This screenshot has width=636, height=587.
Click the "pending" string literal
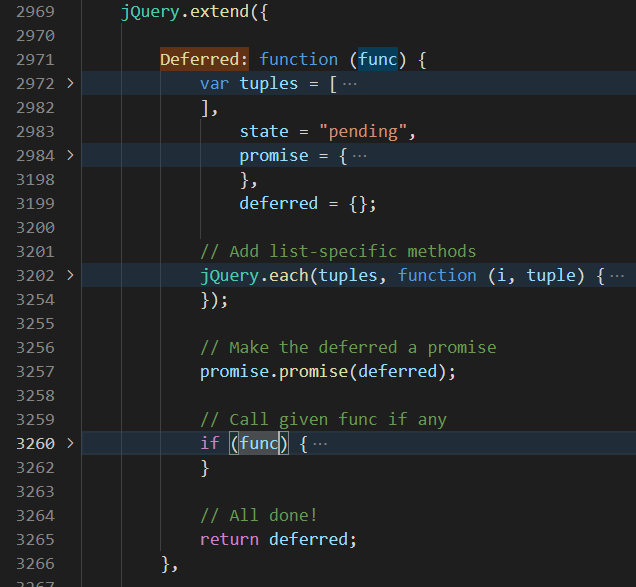363,131
